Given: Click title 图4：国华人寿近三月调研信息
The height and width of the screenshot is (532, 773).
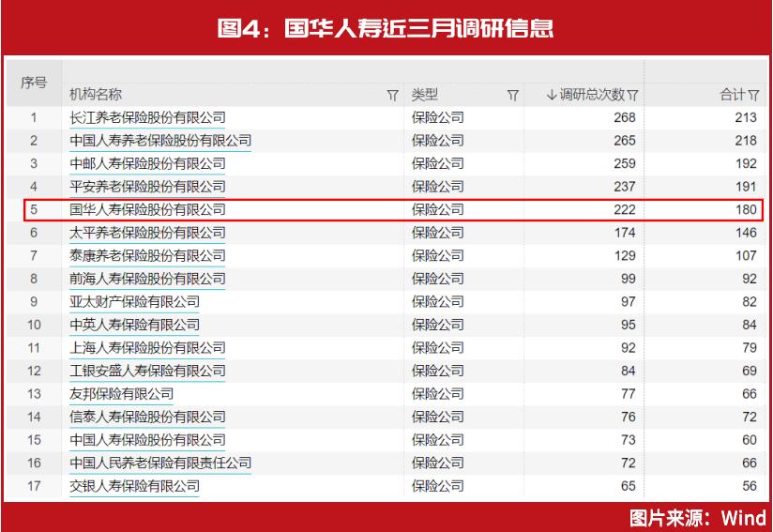Looking at the screenshot, I should point(386,28).
